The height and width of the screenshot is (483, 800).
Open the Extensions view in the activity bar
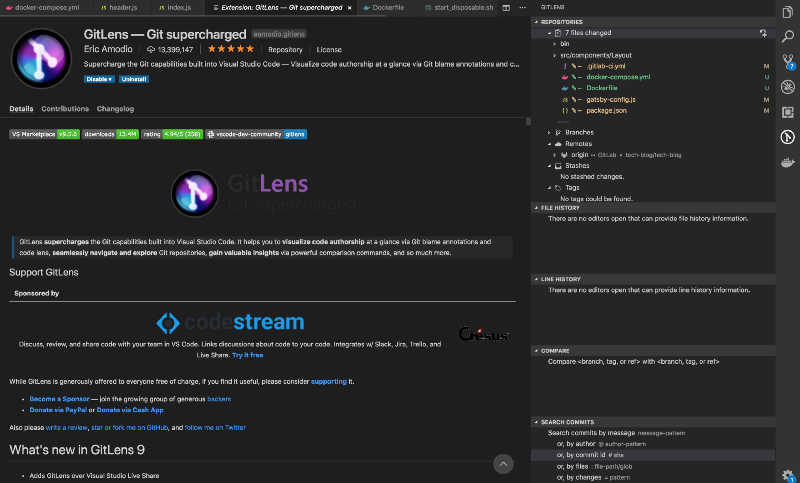pyautogui.click(x=787, y=112)
